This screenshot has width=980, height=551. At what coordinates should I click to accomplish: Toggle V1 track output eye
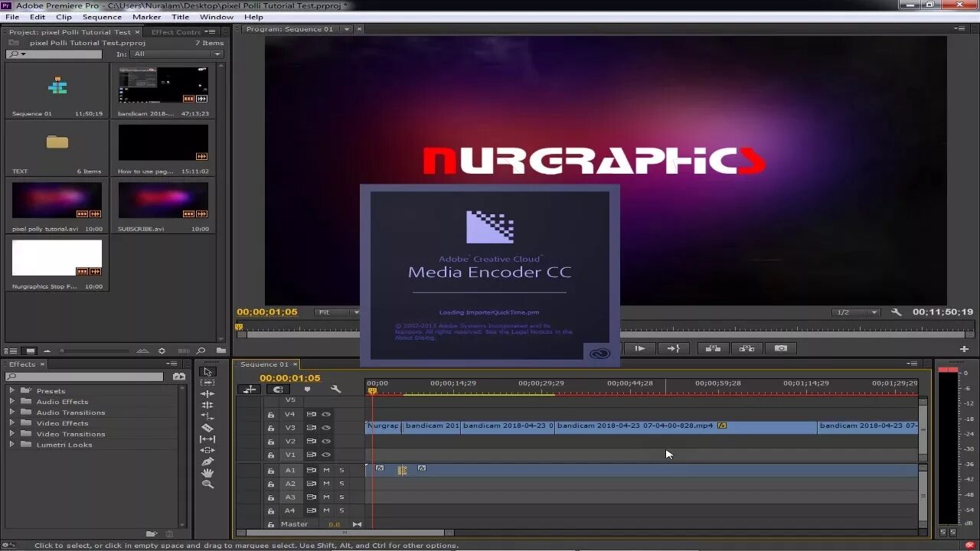pos(326,455)
